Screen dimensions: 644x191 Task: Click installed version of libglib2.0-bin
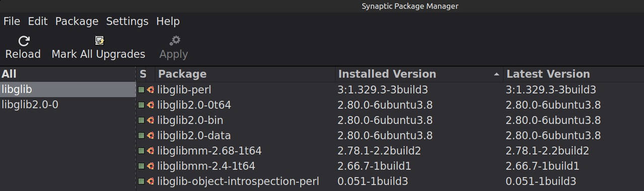[385, 120]
